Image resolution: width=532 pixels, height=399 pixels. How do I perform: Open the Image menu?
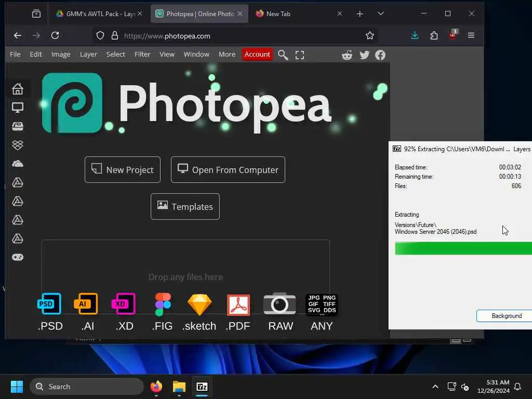[61, 54]
